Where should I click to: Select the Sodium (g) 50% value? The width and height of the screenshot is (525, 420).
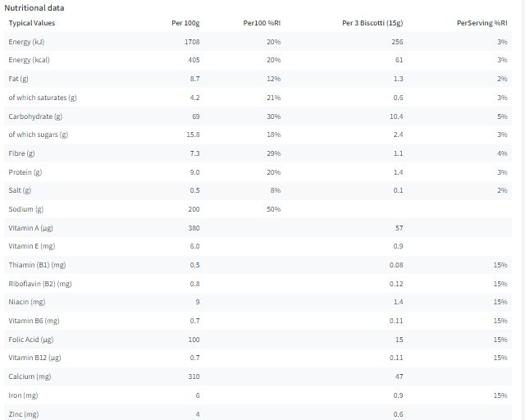pyautogui.click(x=273, y=209)
